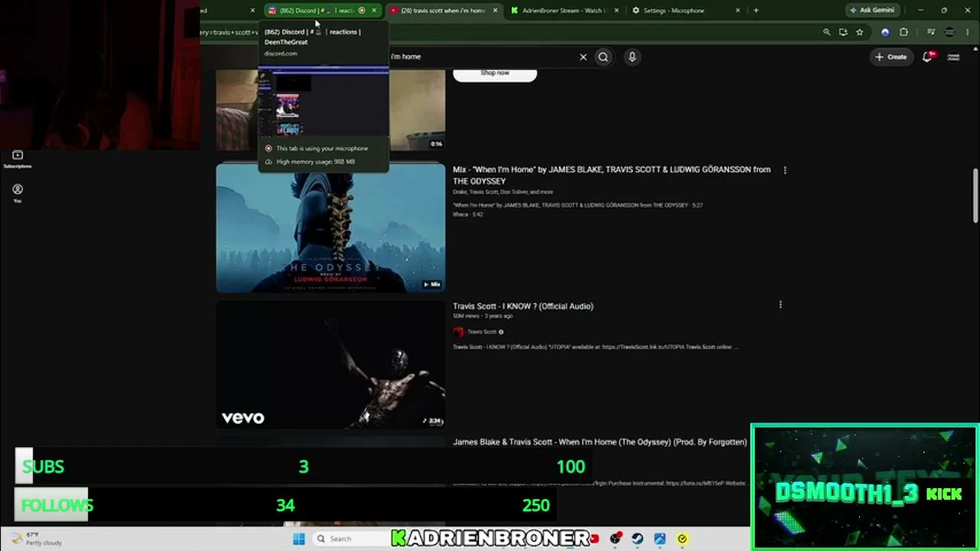Screen dimensions: 980x551
Task: Click the Windows taskbar Search box
Action: pyautogui.click(x=351, y=539)
